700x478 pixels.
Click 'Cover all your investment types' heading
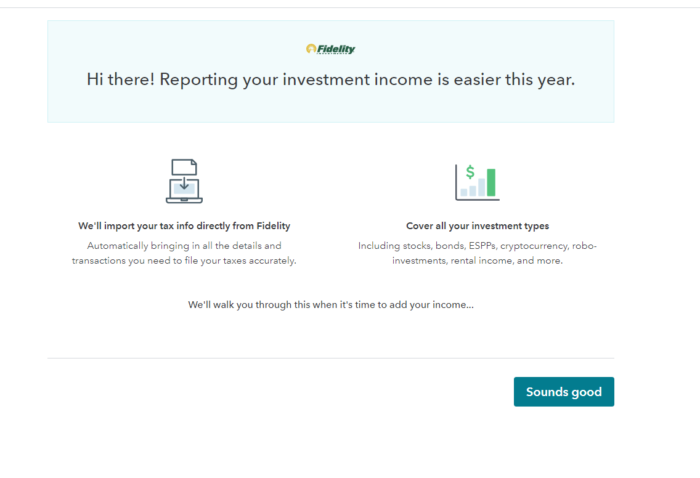pyautogui.click(x=477, y=226)
